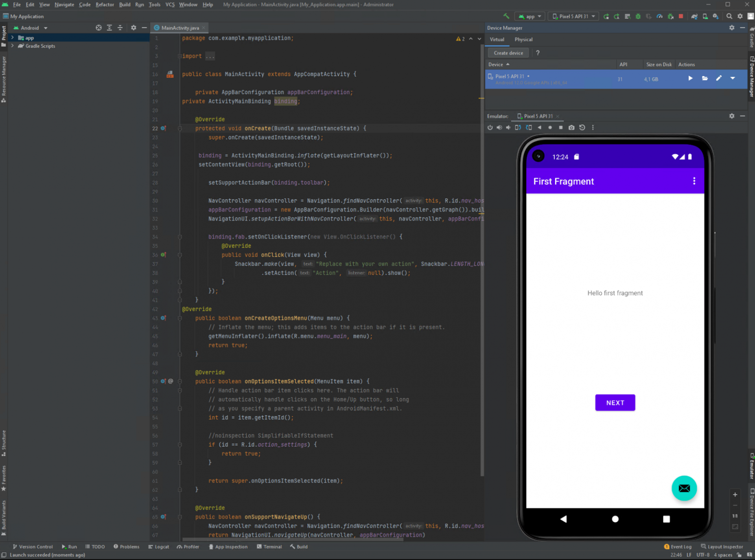Screen dimensions: 755x560
Task: Launch Pixel 5 API 31 with the play icon
Action: click(x=691, y=79)
